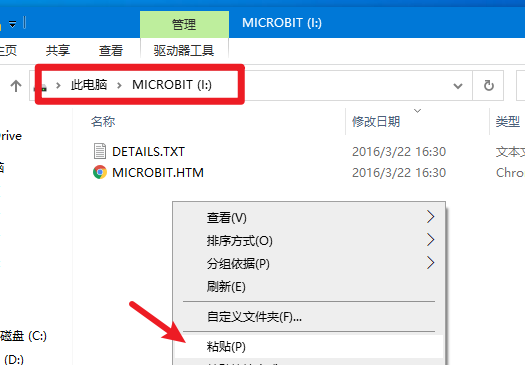Image resolution: width=525 pixels, height=365 pixels.
Task: Sort files by the 名称 column header
Action: pos(103,121)
